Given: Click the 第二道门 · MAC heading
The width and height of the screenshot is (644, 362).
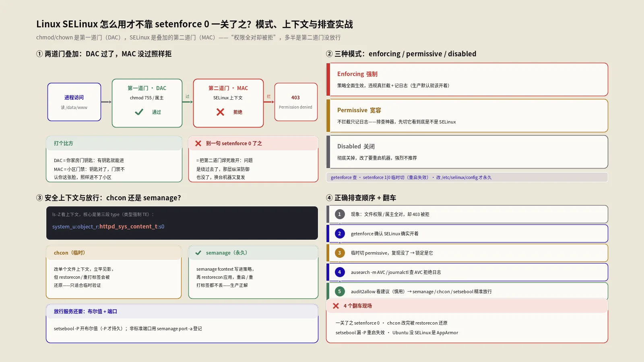Looking at the screenshot, I should [228, 88].
